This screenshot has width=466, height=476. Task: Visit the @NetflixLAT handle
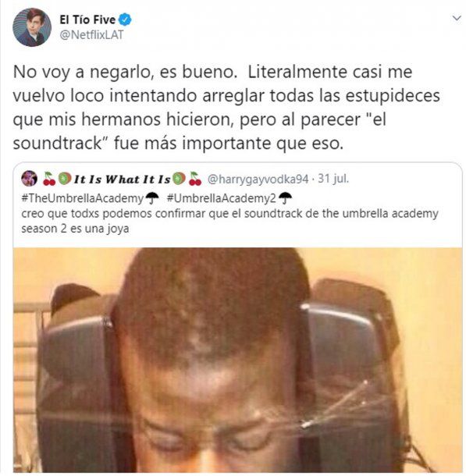[91, 35]
